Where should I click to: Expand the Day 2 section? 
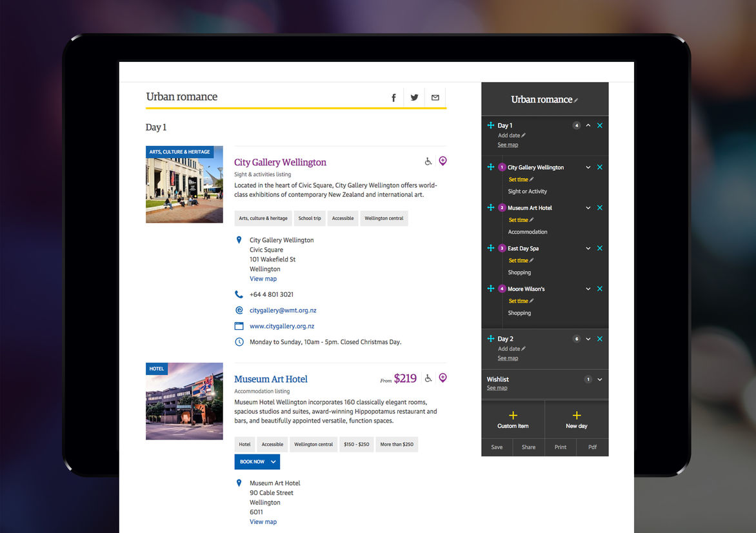coord(588,339)
